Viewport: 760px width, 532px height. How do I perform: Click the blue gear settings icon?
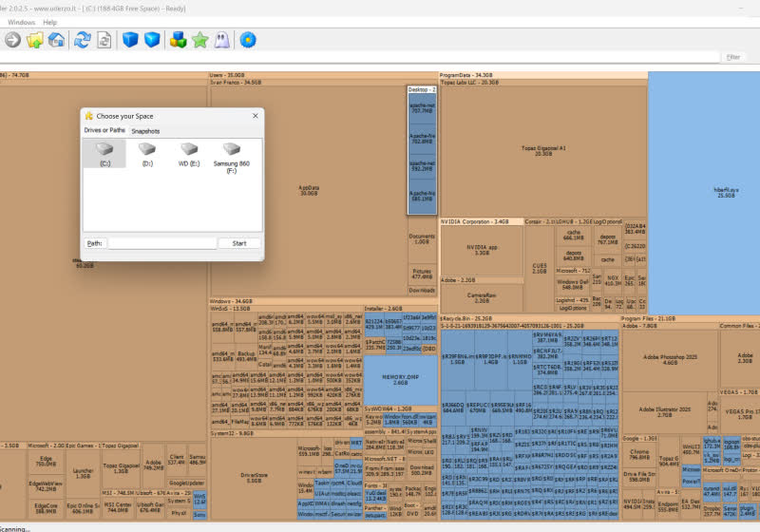pyautogui.click(x=248, y=40)
